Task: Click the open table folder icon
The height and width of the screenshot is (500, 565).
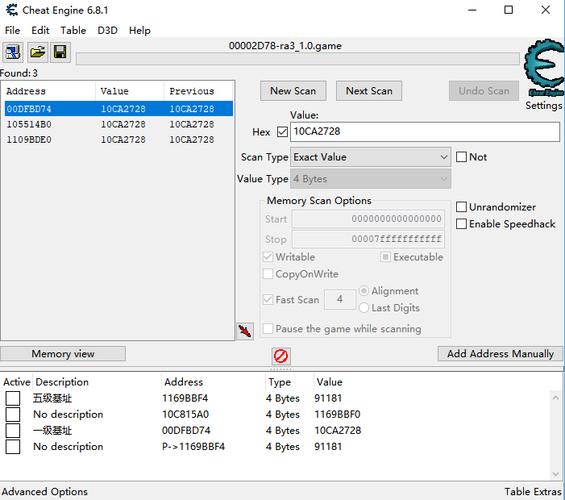Action: pos(37,53)
